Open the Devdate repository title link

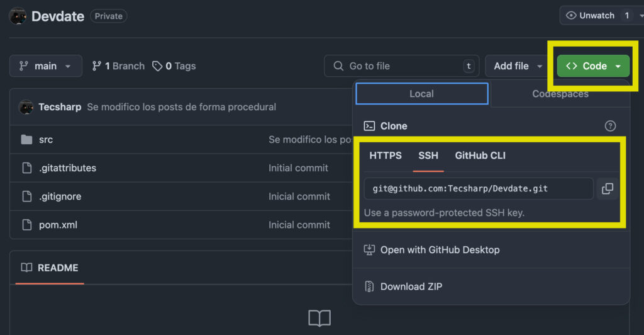pyautogui.click(x=58, y=16)
